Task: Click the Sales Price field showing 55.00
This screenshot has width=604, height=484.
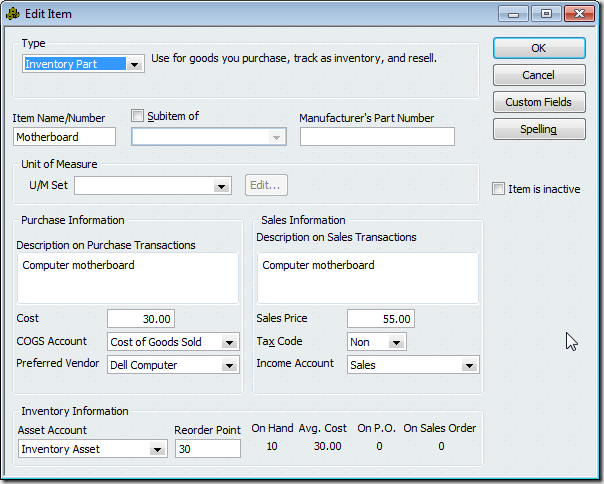Action: tap(381, 319)
